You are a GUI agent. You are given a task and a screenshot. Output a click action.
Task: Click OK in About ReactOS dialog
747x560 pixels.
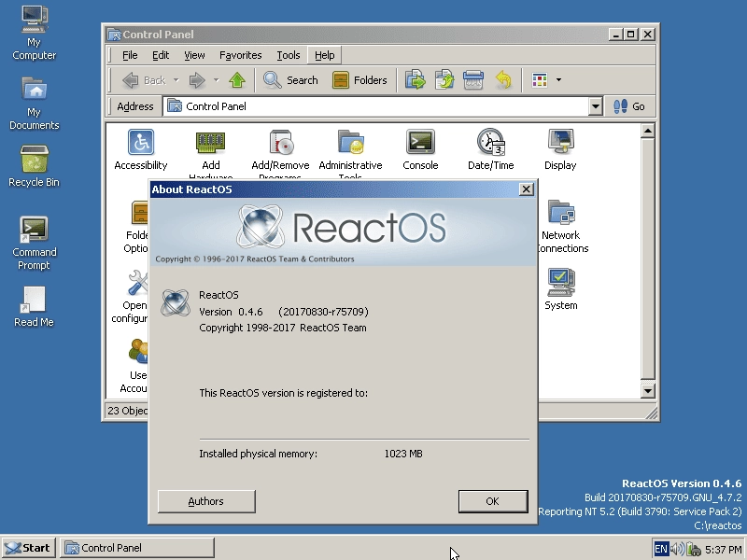493,501
